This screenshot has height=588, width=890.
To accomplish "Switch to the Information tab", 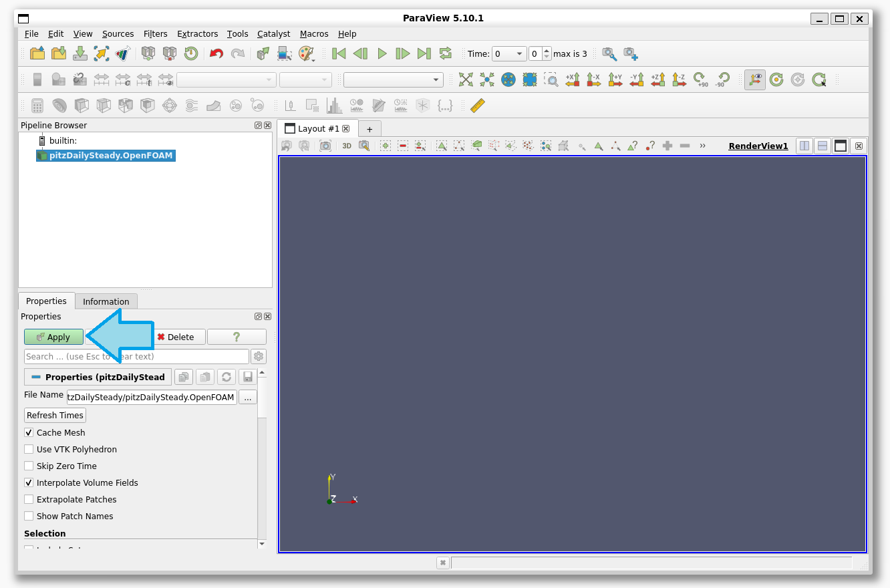I will (106, 302).
